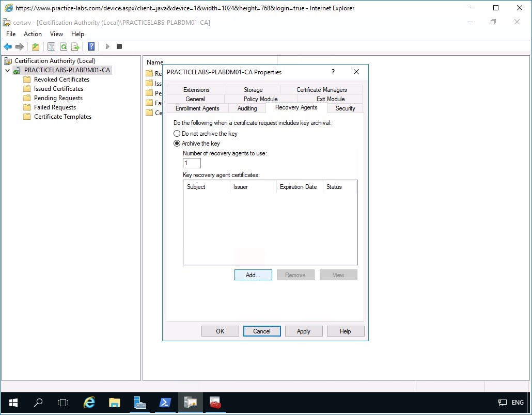Edit the number of recovery agents field
This screenshot has height=415, width=532.
pyautogui.click(x=191, y=163)
